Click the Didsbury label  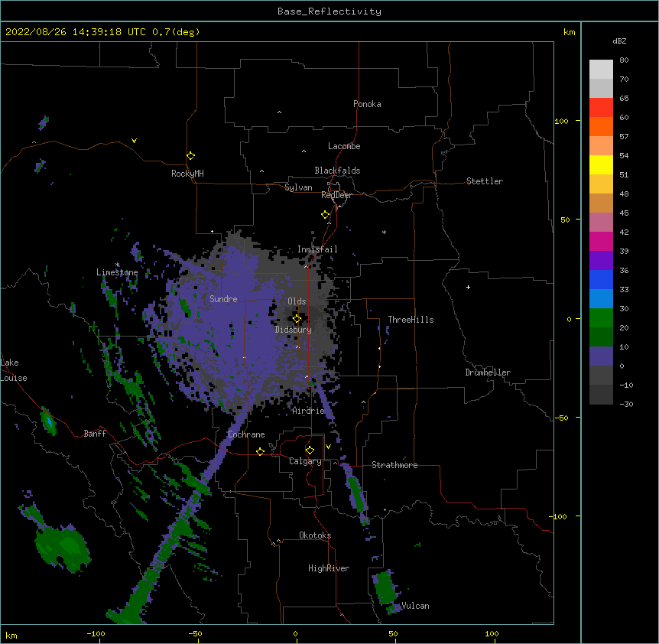(x=294, y=330)
